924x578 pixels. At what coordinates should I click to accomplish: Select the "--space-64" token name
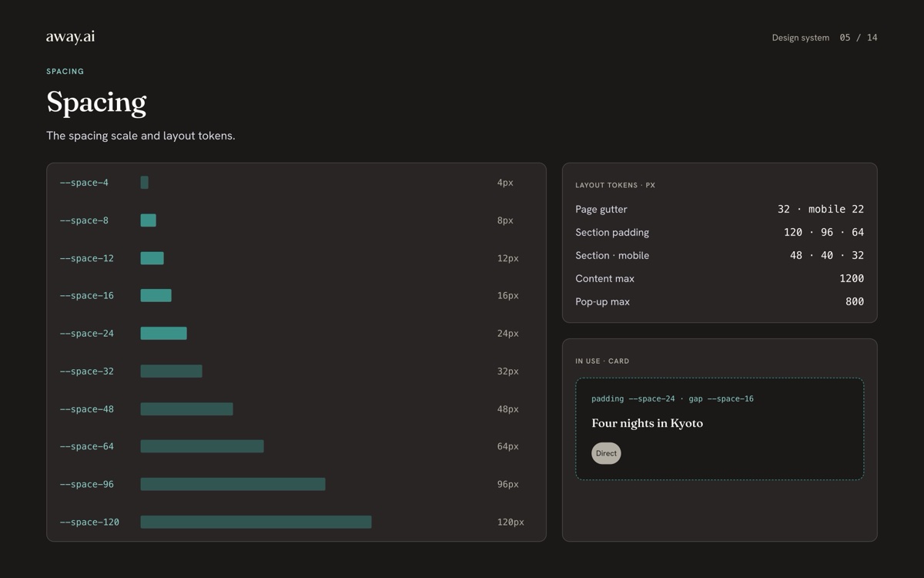click(86, 446)
